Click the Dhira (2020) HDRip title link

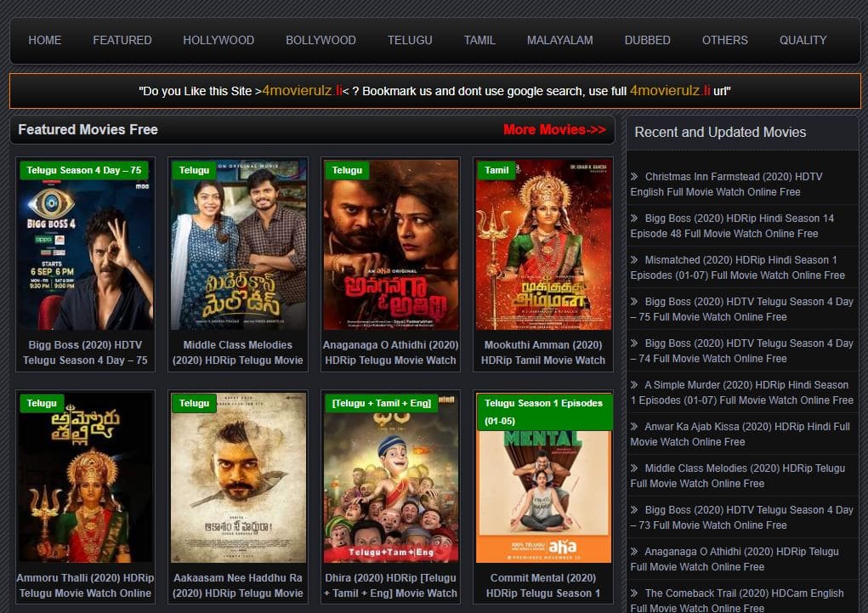(391, 585)
